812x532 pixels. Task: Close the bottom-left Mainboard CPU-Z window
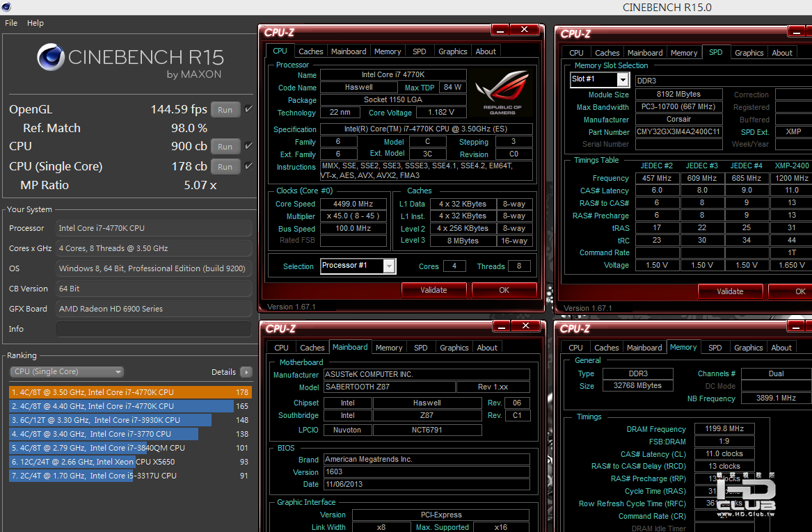(525, 326)
